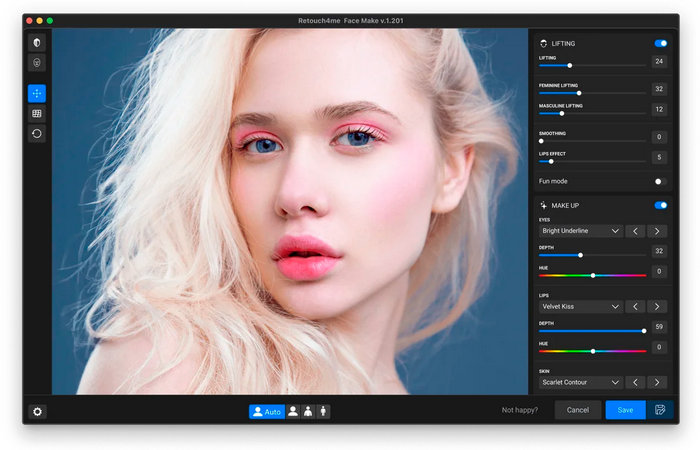Toggle the Make Up section switch
Image resolution: width=700 pixels, height=450 pixels.
point(661,205)
